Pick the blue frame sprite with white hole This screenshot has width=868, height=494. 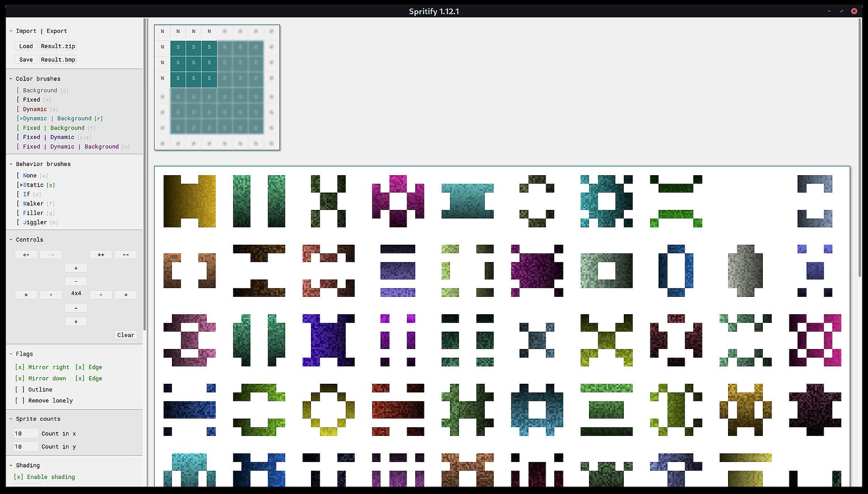(537, 410)
